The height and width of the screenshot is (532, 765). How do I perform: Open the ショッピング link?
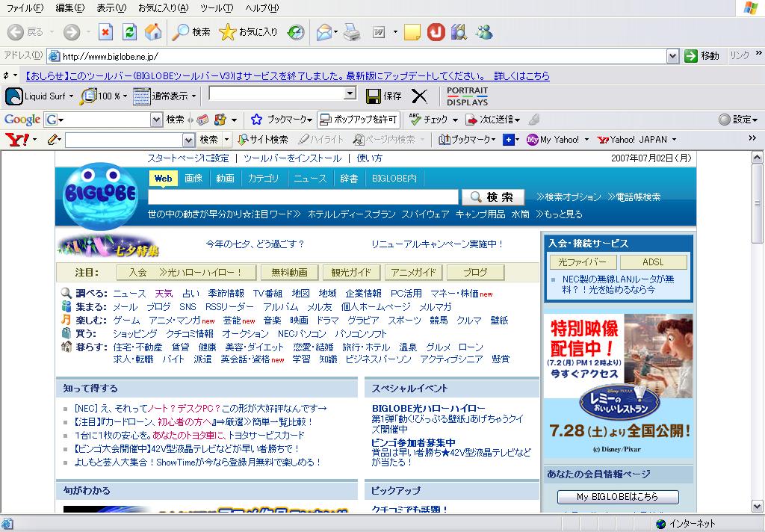[x=135, y=333]
